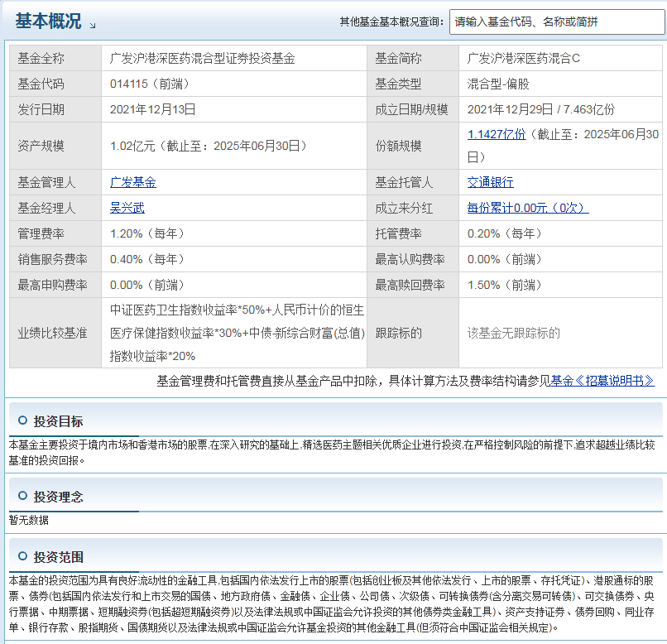Screen dimensions: 667x644
Task: Select the benchmark text starting 中证医药卫生指数收益率
Action: click(x=237, y=333)
